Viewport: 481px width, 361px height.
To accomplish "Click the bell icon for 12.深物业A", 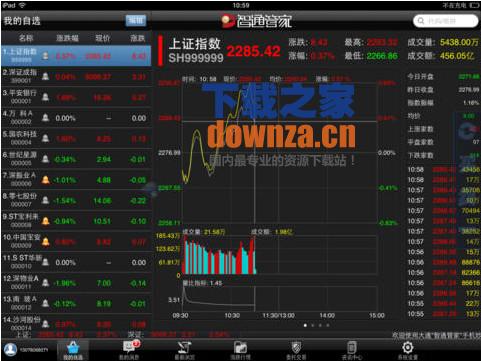I will click(x=46, y=283).
